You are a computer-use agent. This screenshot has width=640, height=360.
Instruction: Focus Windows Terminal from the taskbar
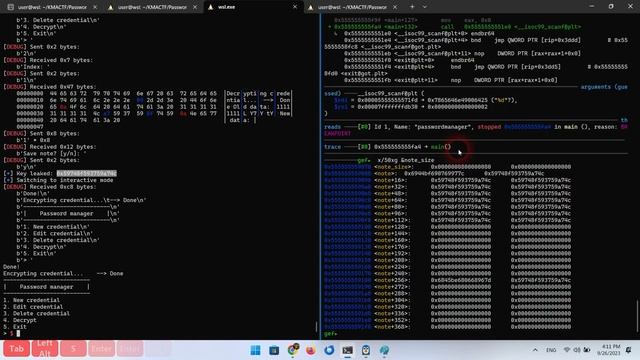(347, 350)
